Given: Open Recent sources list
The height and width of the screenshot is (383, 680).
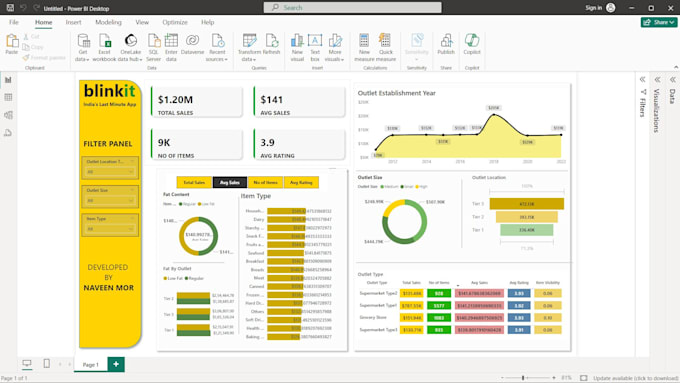Looking at the screenshot, I should pos(217,47).
